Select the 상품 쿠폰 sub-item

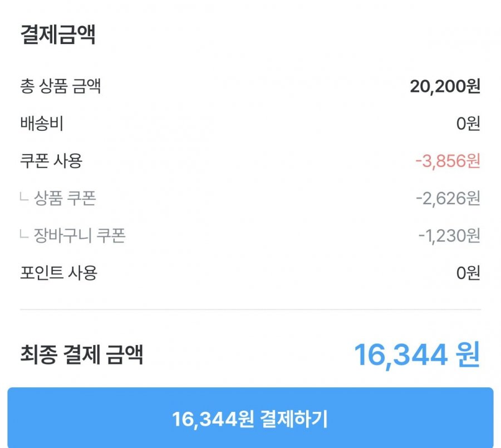65,198
